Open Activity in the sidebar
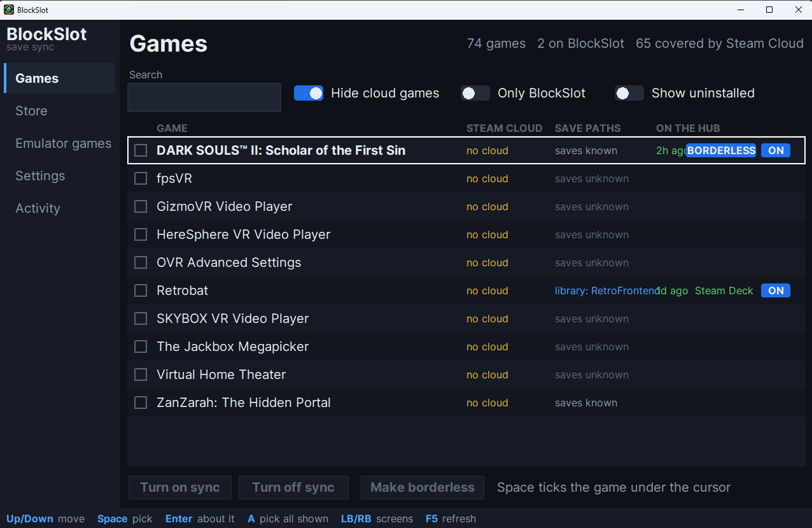This screenshot has width=812, height=528. (59, 208)
